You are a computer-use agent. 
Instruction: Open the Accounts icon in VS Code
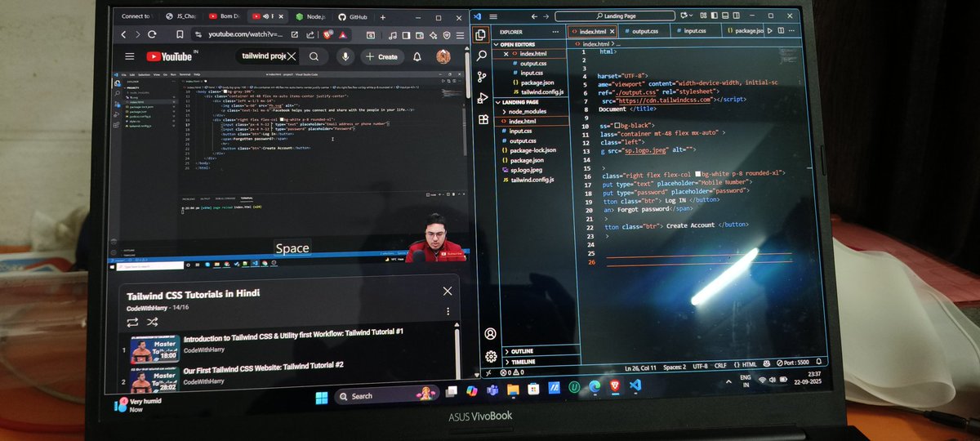pyautogui.click(x=490, y=334)
